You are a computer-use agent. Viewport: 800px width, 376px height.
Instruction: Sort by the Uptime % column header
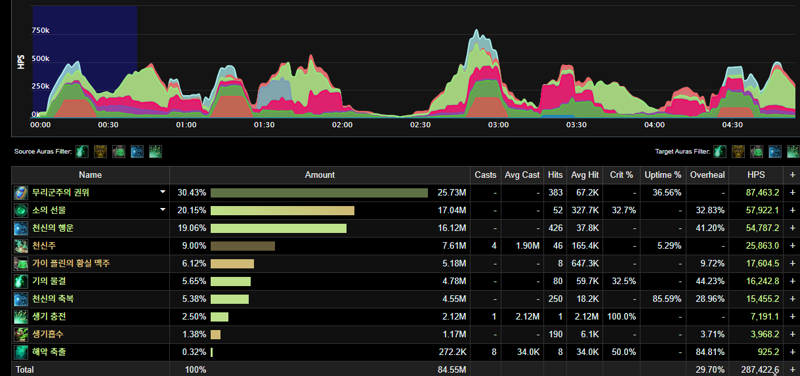(663, 175)
